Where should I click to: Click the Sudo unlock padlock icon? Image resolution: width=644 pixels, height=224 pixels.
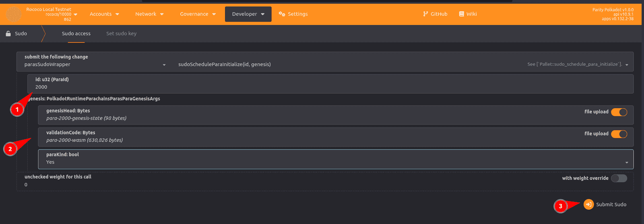pos(8,33)
